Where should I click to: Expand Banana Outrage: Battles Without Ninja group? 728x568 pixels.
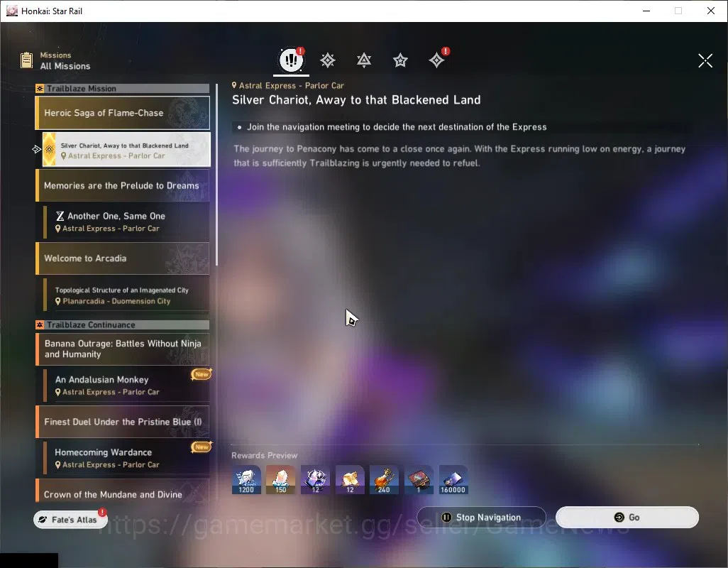123,349
